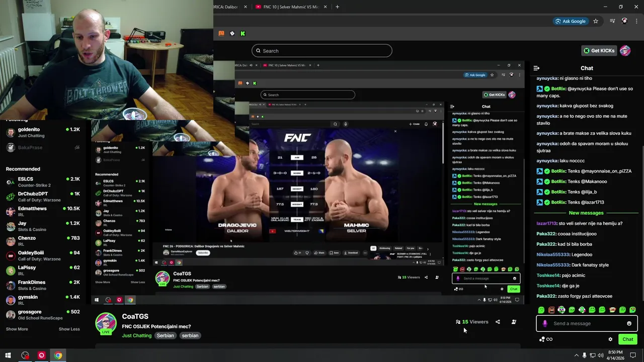
Task: Close the FNC 10 YouTube tab
Action: 325,7
